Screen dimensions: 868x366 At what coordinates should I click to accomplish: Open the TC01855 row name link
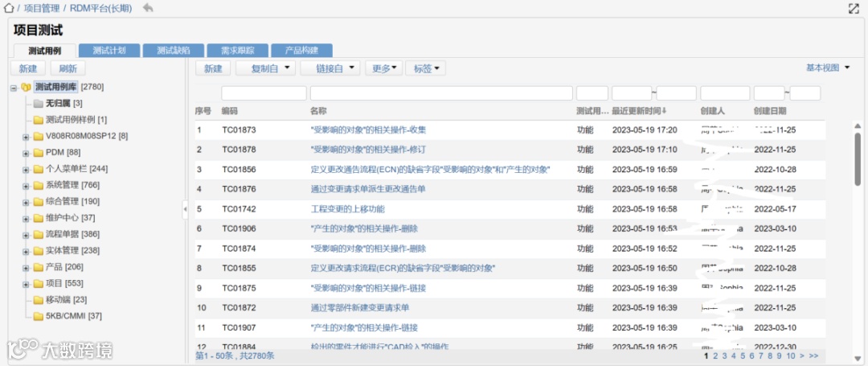coord(403,268)
